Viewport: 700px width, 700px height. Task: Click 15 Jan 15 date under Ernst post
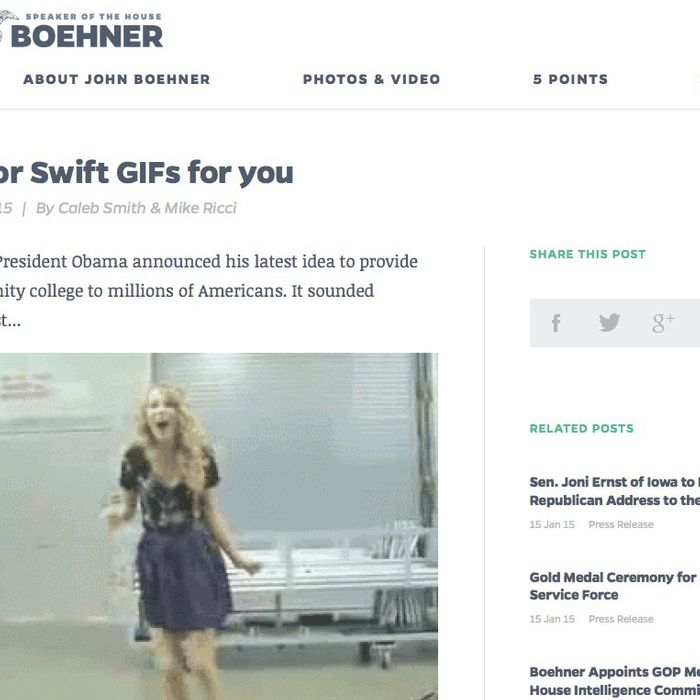tap(552, 525)
